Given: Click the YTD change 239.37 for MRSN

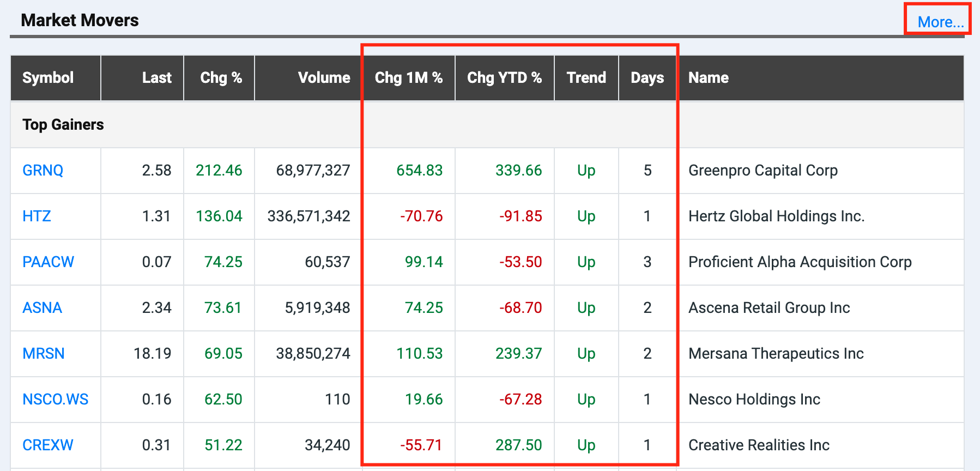Looking at the screenshot, I should click(519, 354).
